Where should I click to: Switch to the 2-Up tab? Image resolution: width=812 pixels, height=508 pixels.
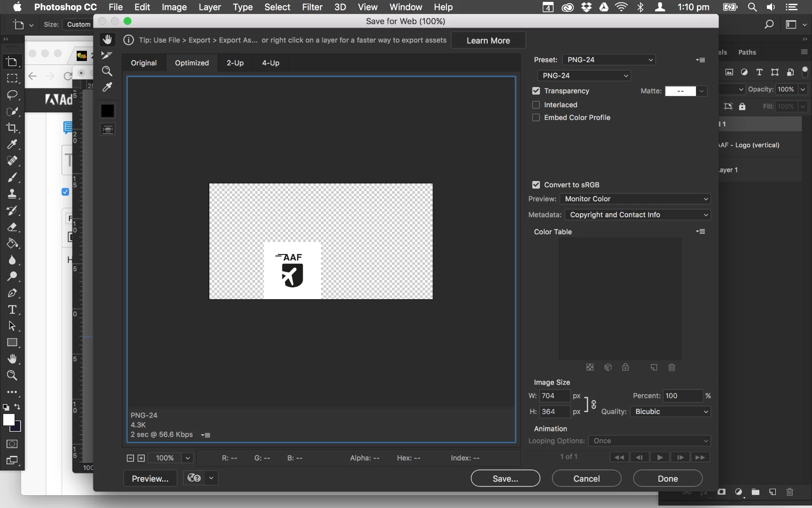(235, 63)
